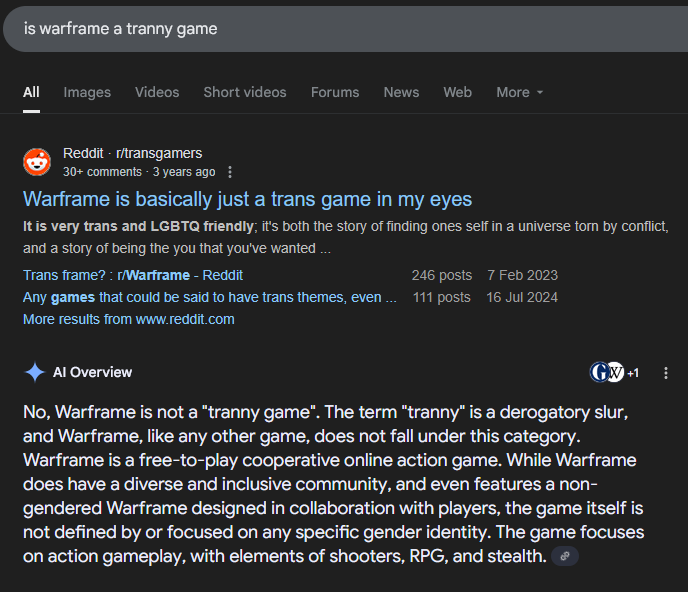Open the Short videos tab
The width and height of the screenshot is (688, 592).
point(245,92)
